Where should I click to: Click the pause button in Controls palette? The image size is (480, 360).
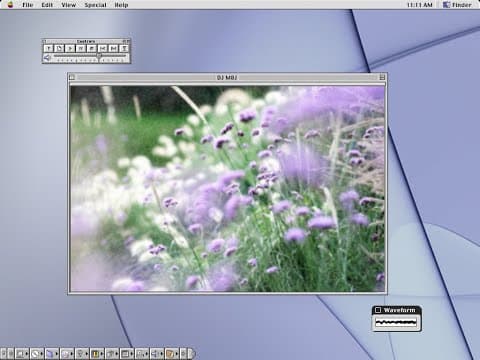(x=81, y=49)
